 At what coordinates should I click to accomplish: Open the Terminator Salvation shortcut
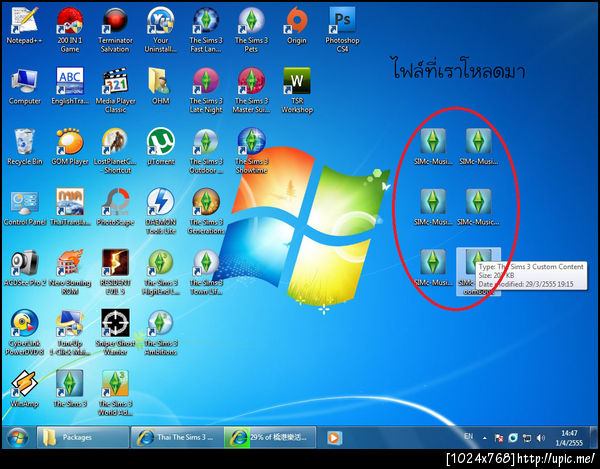(115, 30)
